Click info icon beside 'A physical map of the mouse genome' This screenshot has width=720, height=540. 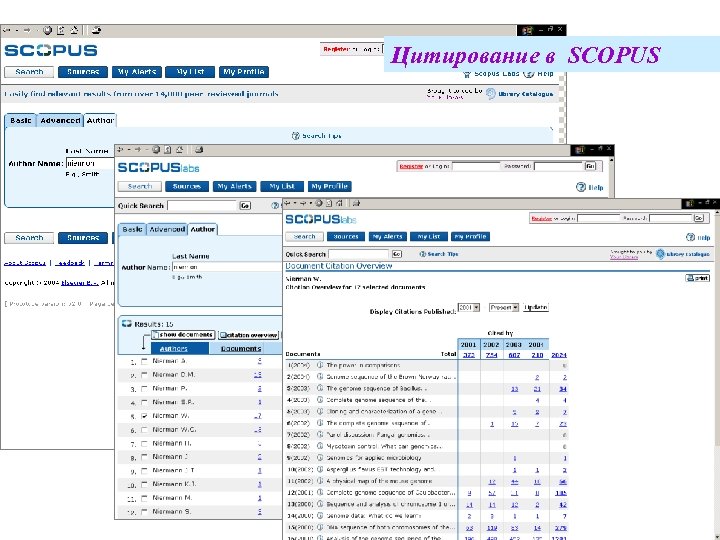click(320, 481)
